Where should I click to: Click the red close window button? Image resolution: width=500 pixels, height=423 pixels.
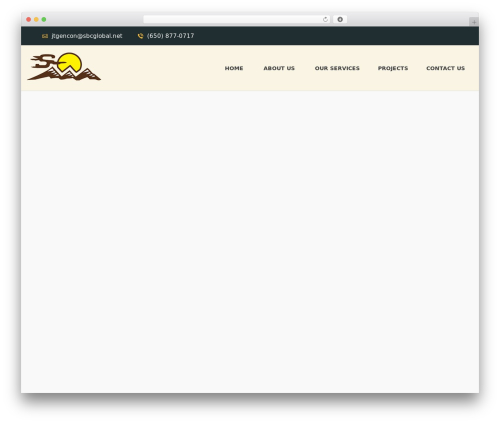click(29, 20)
